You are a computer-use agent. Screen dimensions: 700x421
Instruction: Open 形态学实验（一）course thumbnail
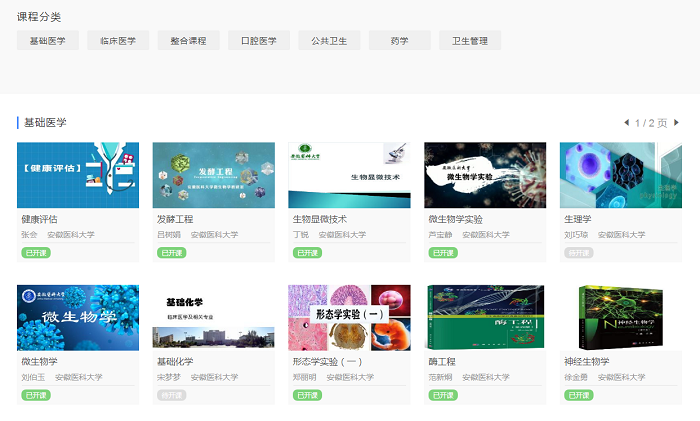click(x=349, y=317)
